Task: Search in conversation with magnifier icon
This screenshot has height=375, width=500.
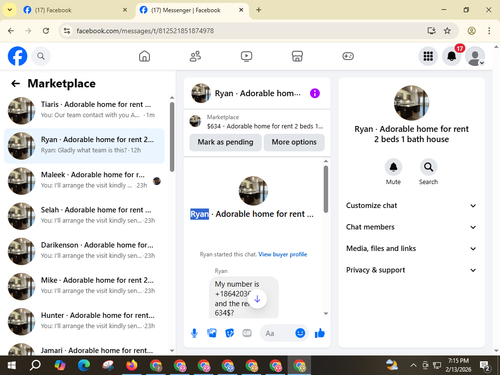Action: [x=428, y=167]
